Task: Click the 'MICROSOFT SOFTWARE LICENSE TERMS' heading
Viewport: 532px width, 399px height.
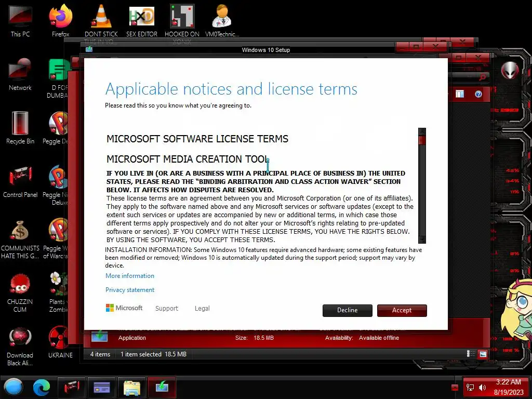Action: (197, 139)
